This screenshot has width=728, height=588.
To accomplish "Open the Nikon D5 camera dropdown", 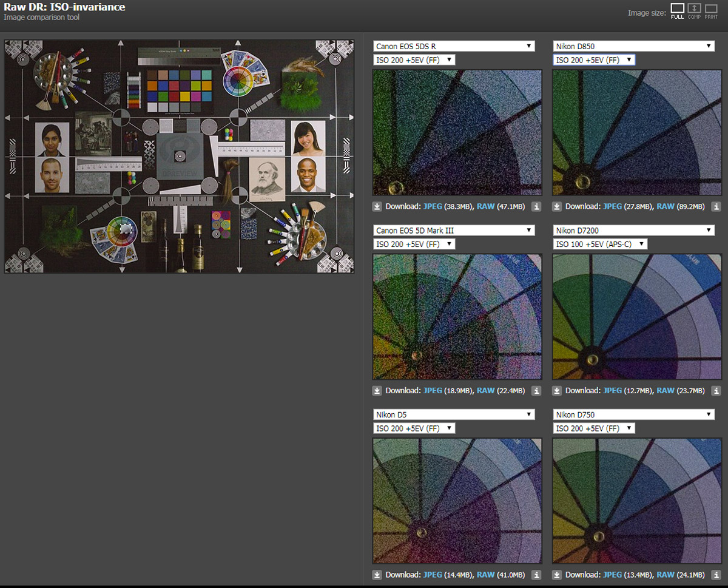I will [454, 414].
